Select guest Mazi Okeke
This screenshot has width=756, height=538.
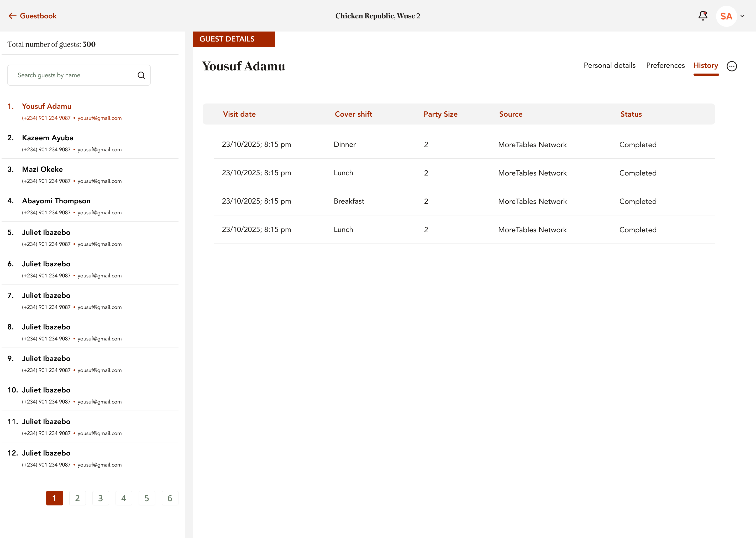(90, 175)
